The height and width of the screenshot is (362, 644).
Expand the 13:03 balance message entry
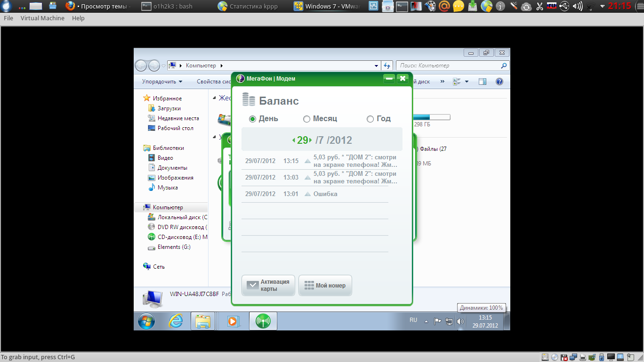point(307,178)
